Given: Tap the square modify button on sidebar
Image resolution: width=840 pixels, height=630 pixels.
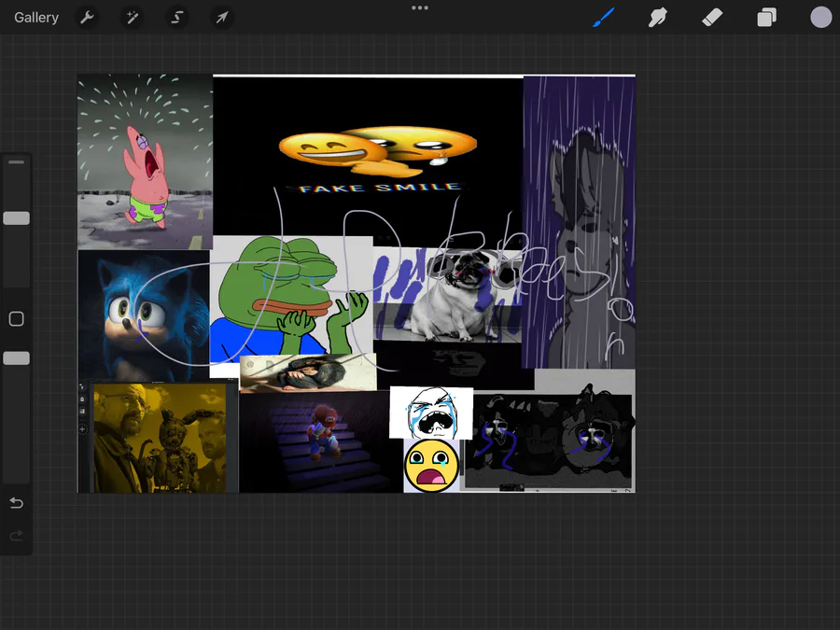Looking at the screenshot, I should click(17, 319).
